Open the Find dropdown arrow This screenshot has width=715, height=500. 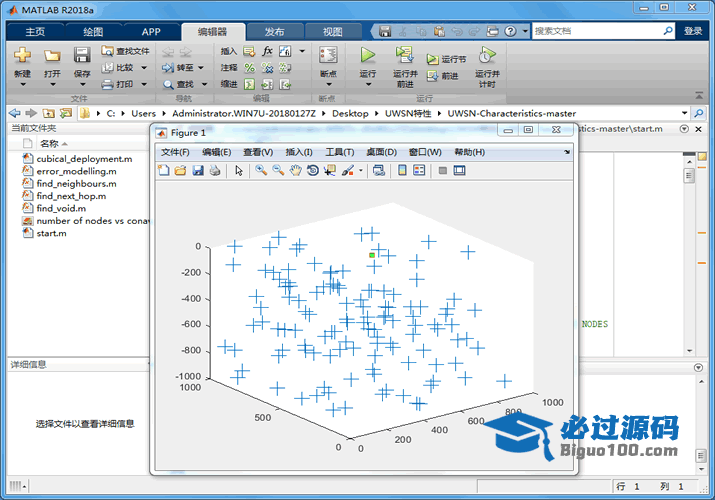[x=204, y=84]
